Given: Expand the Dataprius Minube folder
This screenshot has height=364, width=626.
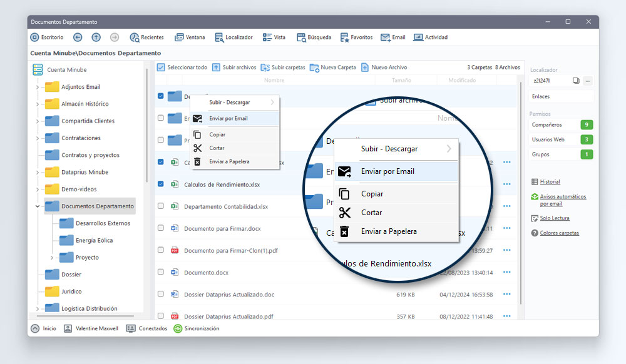Looking at the screenshot, I should (38, 172).
